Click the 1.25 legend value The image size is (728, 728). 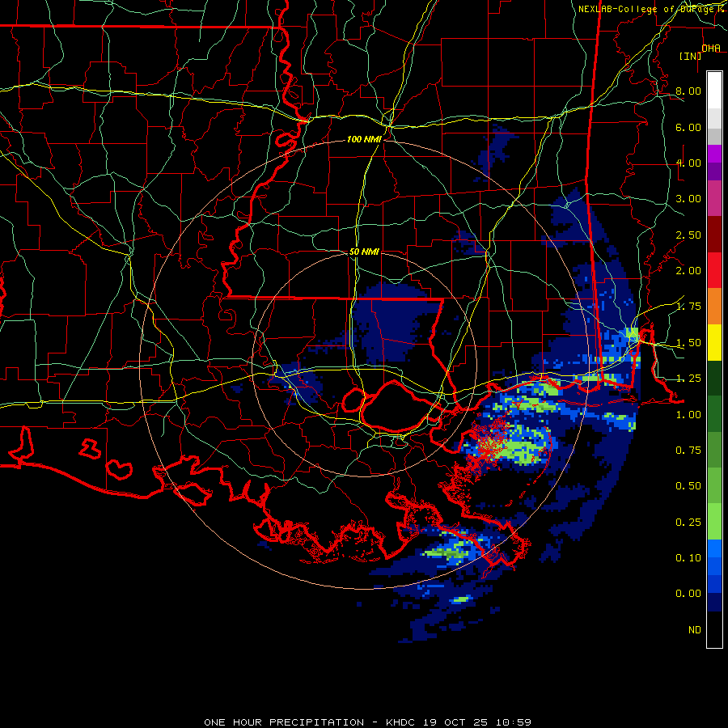688,379
